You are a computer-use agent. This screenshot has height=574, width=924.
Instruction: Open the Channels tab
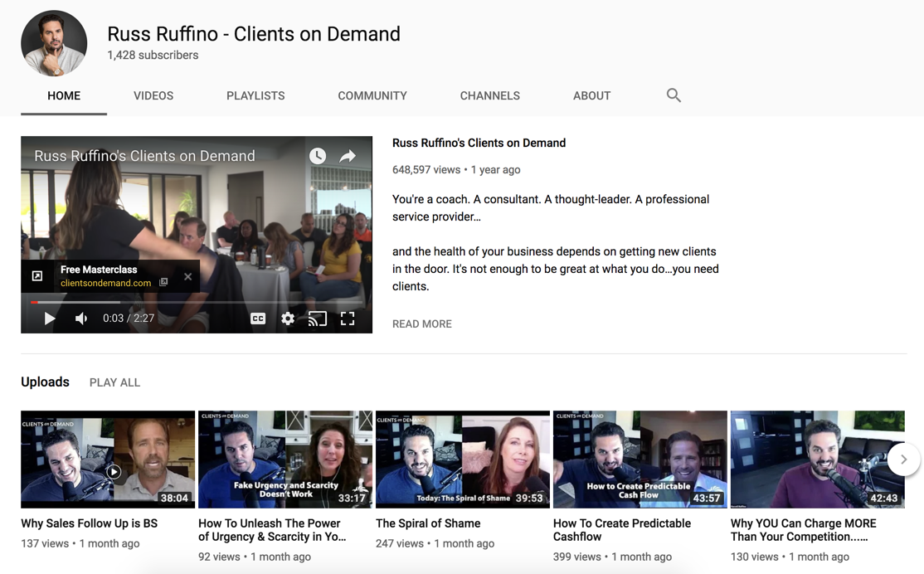tap(490, 96)
